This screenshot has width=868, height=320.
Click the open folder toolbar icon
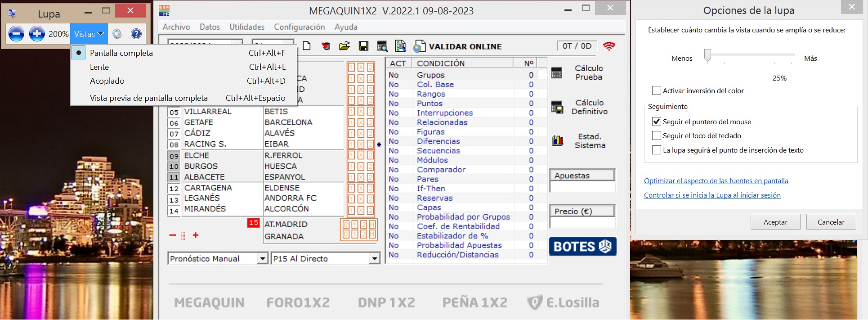pos(345,46)
